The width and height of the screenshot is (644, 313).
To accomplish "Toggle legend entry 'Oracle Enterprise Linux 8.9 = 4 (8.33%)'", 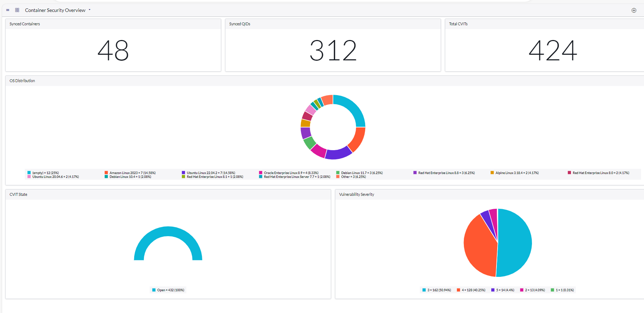I will (x=289, y=173).
